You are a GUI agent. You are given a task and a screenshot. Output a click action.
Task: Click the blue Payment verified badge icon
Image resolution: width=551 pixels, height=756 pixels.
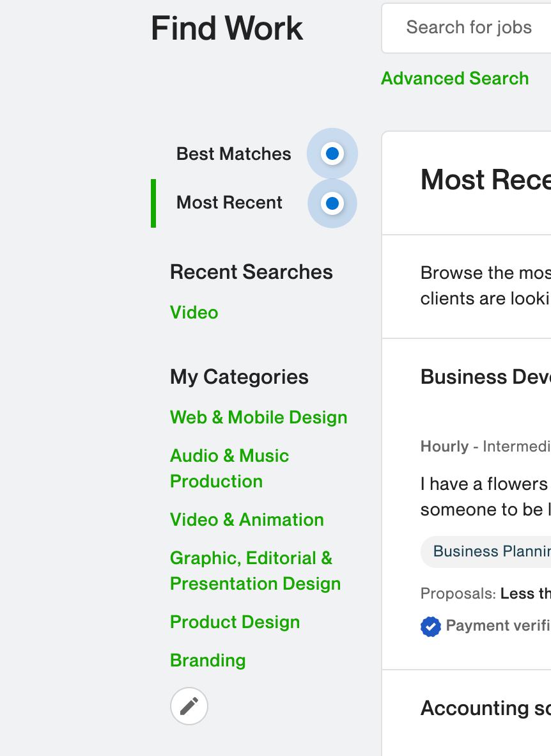(x=431, y=627)
